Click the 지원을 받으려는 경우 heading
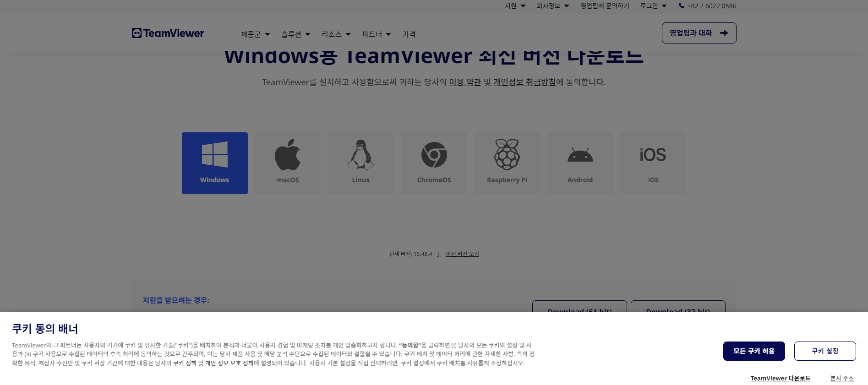Screen dimensions: 868x385 (x=176, y=300)
